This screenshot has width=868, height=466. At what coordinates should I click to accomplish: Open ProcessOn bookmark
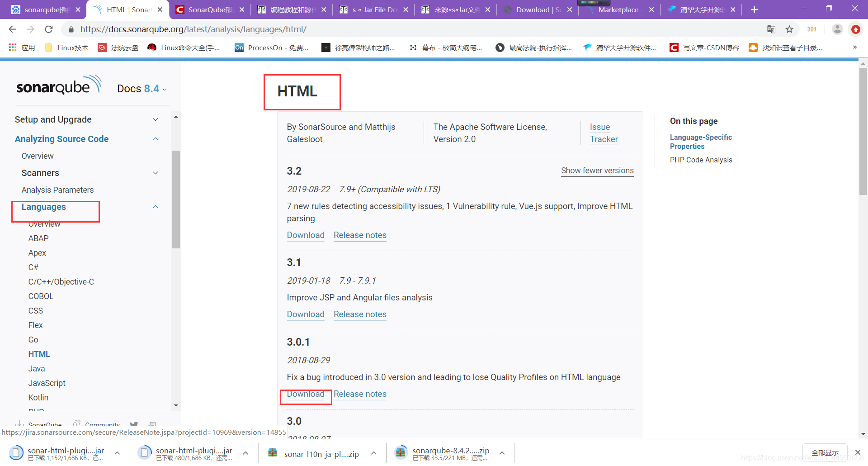271,48
